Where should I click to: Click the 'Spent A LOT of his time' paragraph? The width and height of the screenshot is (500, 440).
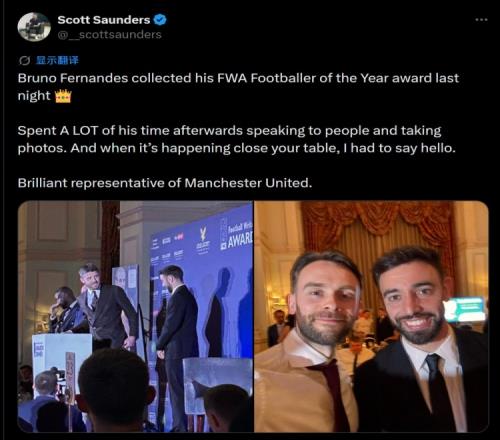point(236,139)
